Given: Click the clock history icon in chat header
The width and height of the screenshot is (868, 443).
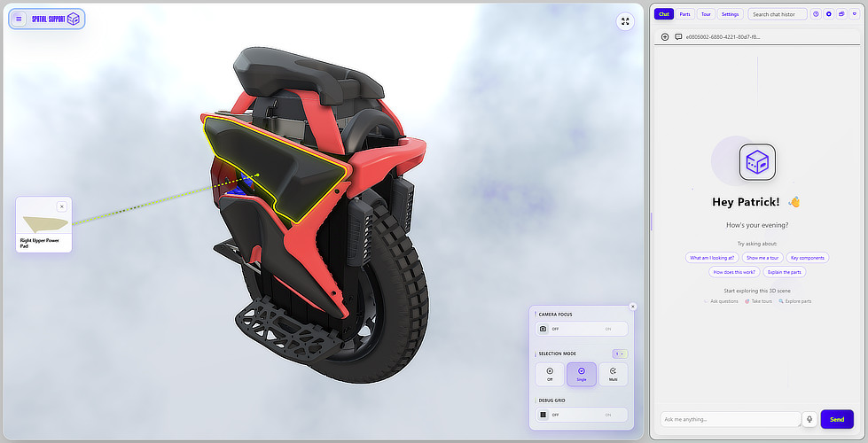Looking at the screenshot, I should coord(816,14).
